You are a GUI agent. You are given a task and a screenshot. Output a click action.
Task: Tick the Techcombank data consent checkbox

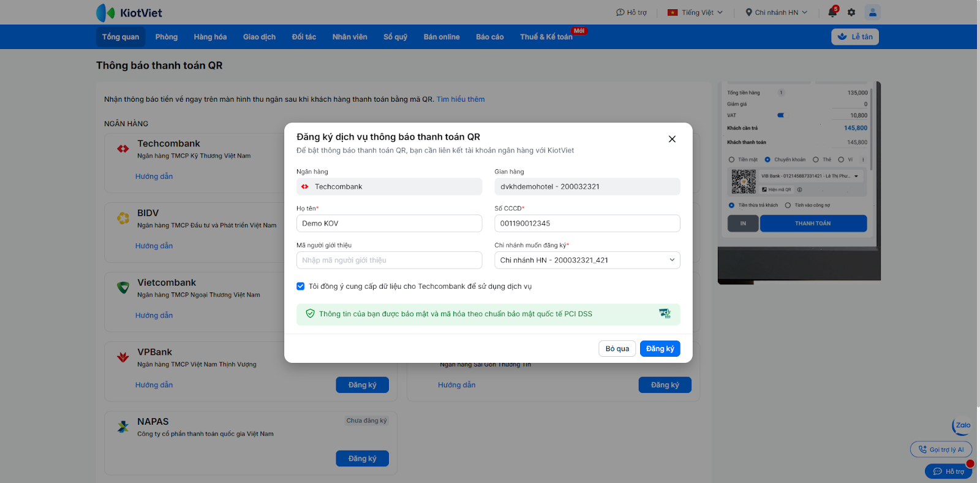click(x=301, y=286)
